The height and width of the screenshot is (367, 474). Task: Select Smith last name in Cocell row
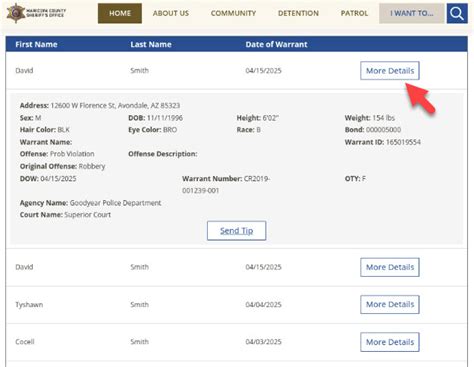[139, 342]
